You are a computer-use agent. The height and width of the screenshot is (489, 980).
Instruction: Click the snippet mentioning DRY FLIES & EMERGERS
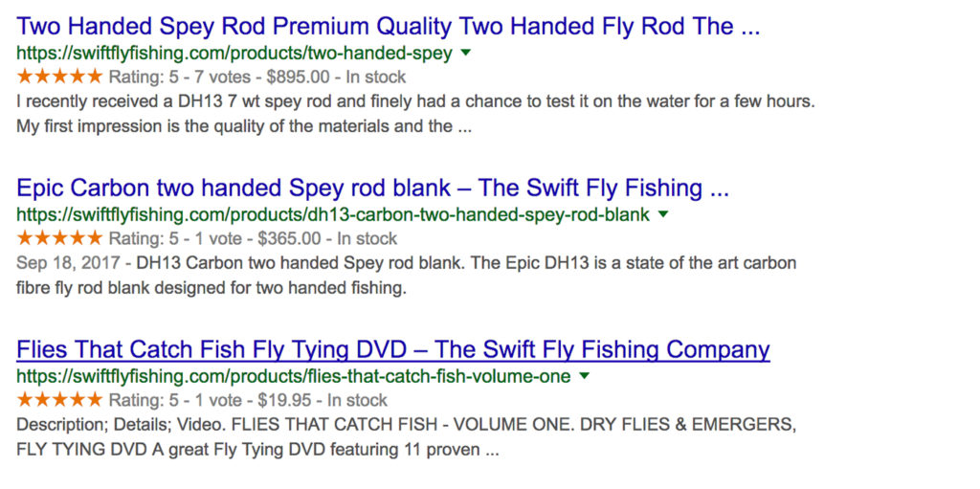tap(406, 437)
